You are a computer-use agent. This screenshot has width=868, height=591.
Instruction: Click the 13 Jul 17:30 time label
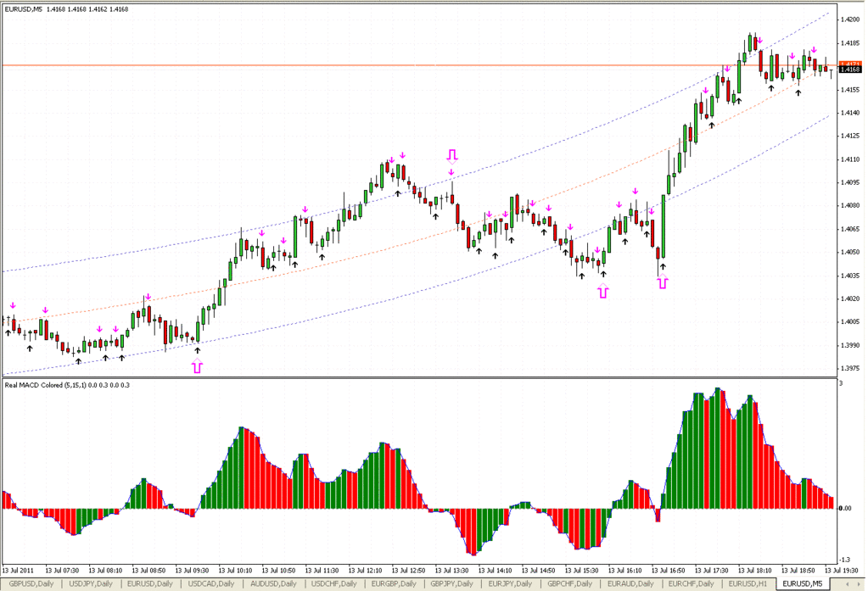point(712,571)
